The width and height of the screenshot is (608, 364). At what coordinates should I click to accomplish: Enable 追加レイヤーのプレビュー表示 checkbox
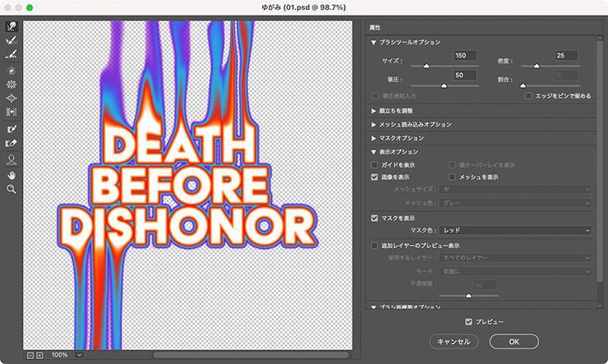(x=374, y=246)
